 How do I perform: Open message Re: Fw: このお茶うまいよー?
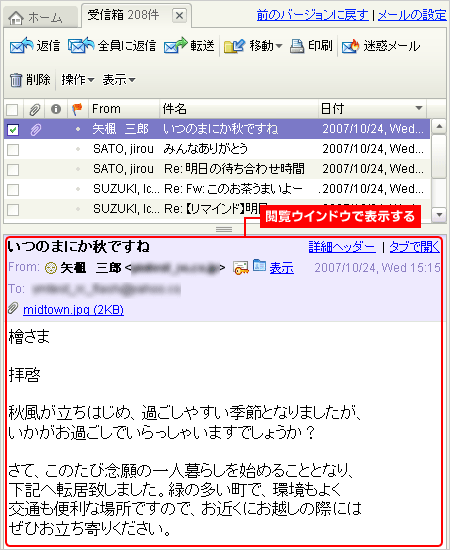click(217, 189)
